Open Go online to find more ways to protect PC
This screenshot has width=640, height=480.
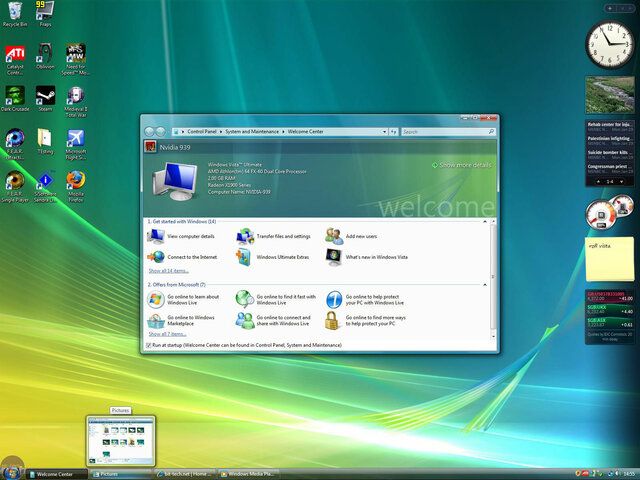pos(366,320)
